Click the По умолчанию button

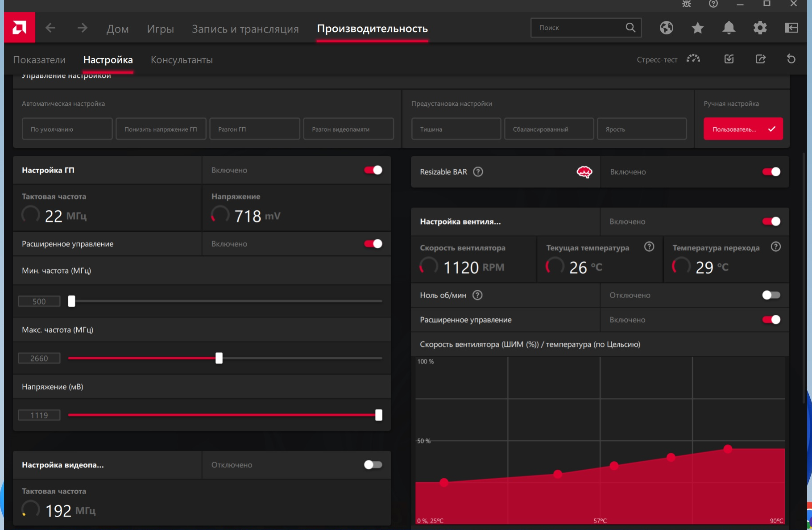[x=67, y=129]
